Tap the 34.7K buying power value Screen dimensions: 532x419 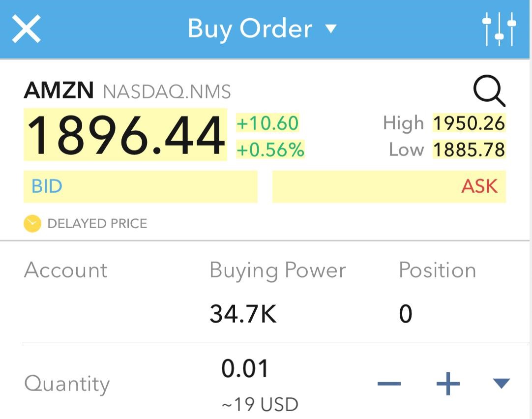pos(243,314)
